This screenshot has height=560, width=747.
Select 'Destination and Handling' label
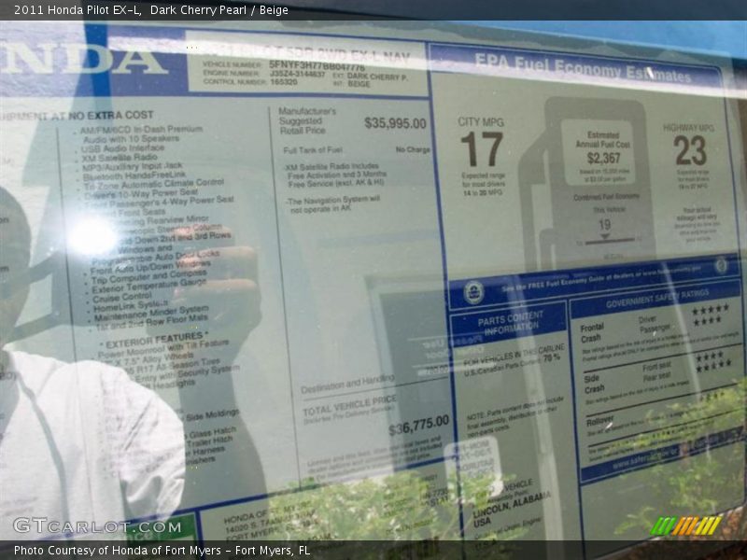tap(347, 384)
